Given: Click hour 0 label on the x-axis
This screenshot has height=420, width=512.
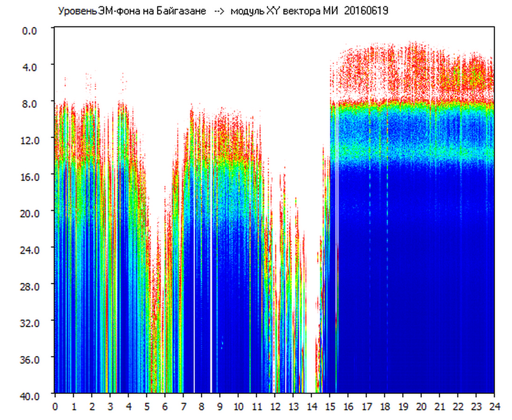Looking at the screenshot, I should [55, 406].
